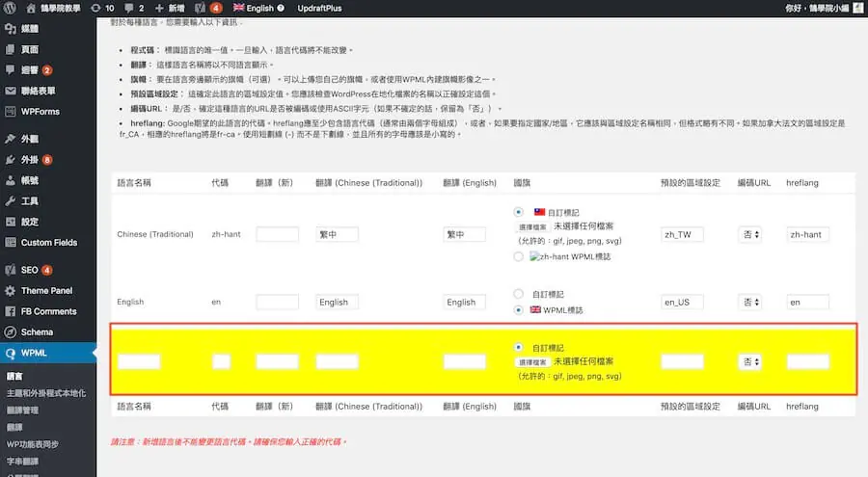Open 主題和外掛程式本地化 submenu item
Viewport: 868px width, 477px height.
coord(46,393)
